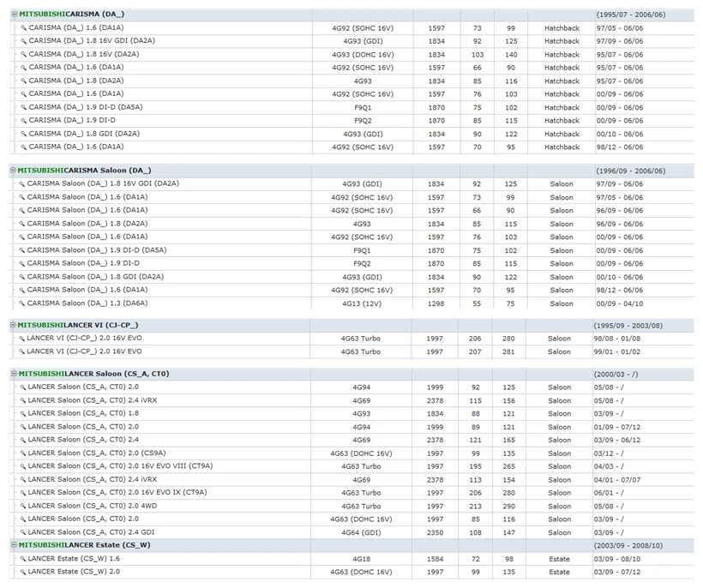Click magnifier icon beside LANCER Saloon 1.8
The height and width of the screenshot is (588, 703).
point(22,414)
